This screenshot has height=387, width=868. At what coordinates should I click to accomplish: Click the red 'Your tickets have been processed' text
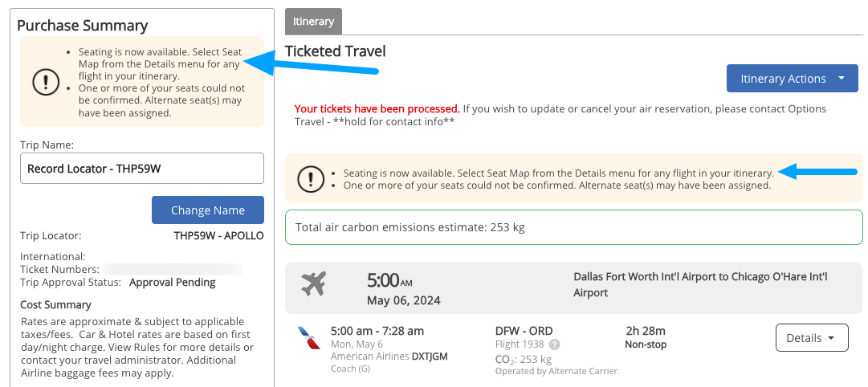pos(377,108)
